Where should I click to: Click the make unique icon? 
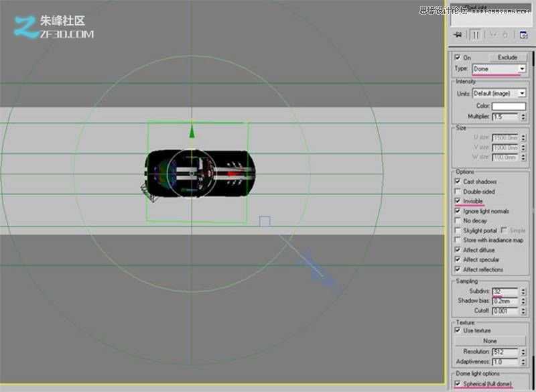point(492,35)
